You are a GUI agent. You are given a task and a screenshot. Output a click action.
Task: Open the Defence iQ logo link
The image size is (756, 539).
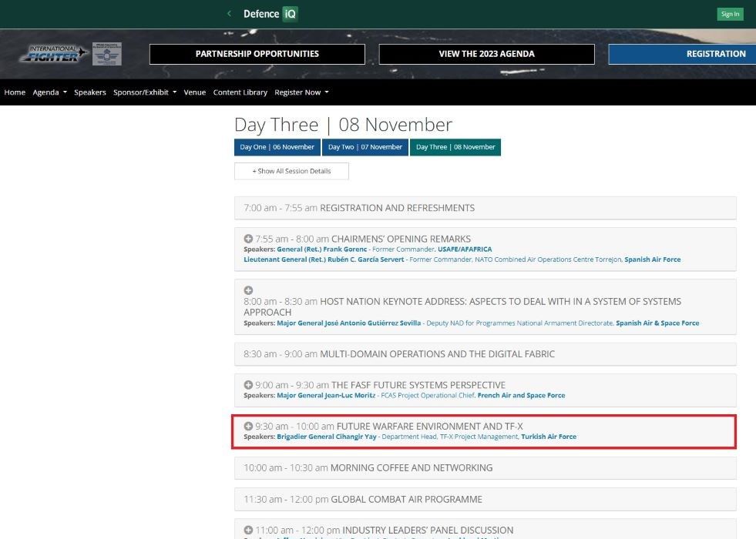click(x=270, y=14)
